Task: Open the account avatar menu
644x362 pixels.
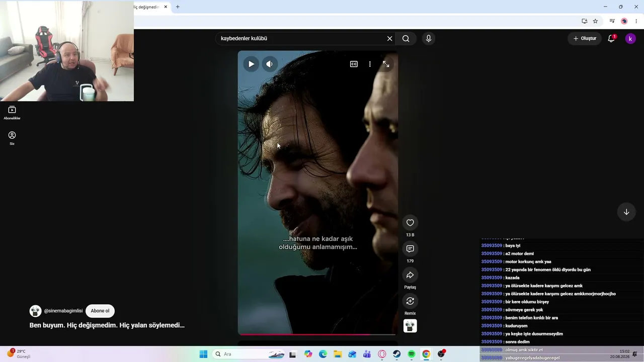Action: pos(630,39)
